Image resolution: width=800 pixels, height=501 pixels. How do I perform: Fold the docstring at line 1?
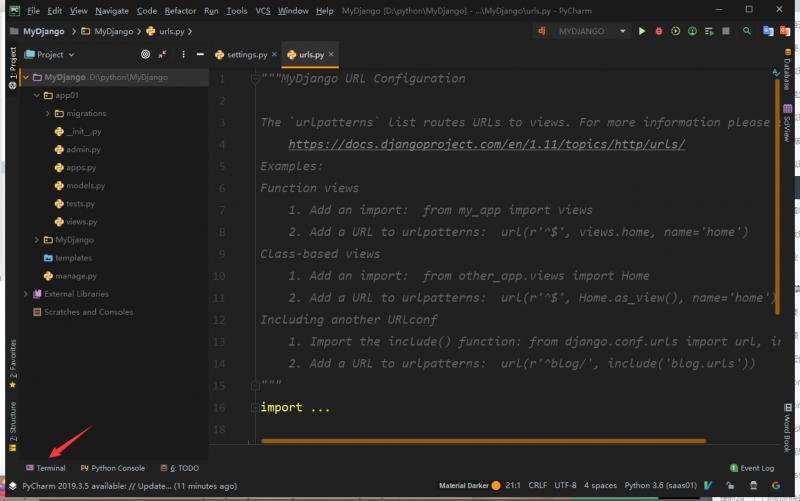[x=254, y=79]
